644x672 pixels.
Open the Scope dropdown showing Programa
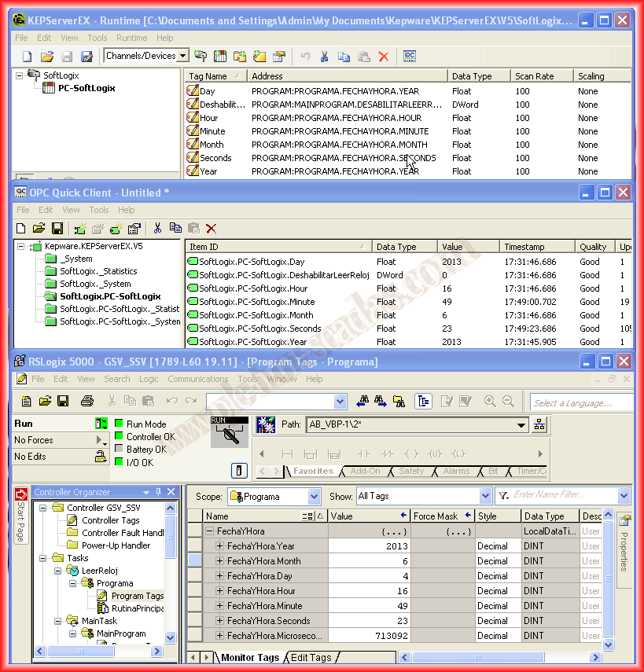pyautogui.click(x=315, y=497)
